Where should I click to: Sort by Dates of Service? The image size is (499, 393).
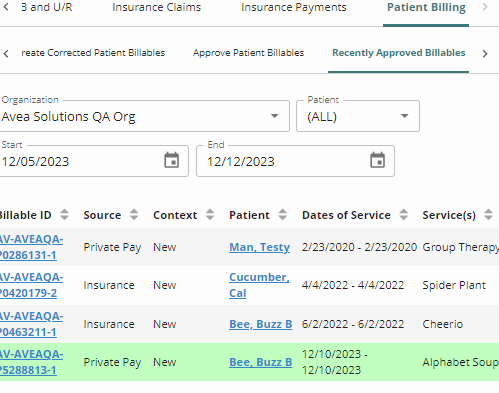(404, 215)
